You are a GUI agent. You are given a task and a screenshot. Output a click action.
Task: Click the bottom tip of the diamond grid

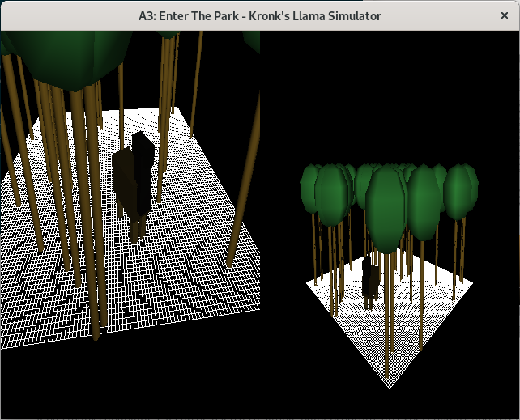[390, 387]
